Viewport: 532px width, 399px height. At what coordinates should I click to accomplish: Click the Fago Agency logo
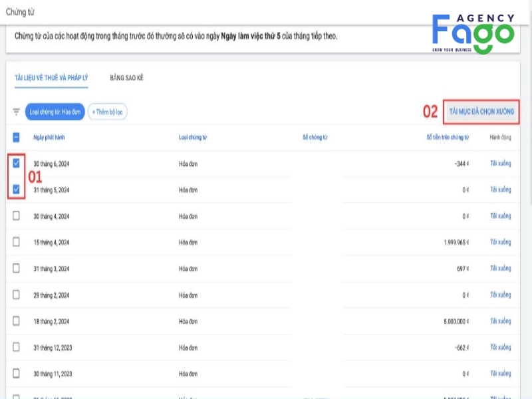473,33
